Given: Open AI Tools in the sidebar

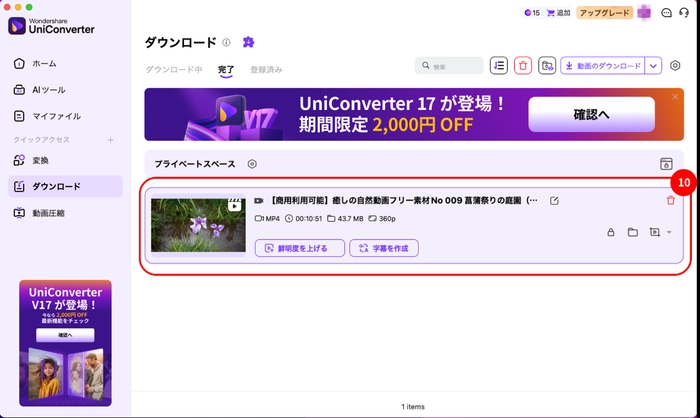Looking at the screenshot, I should point(39,90).
